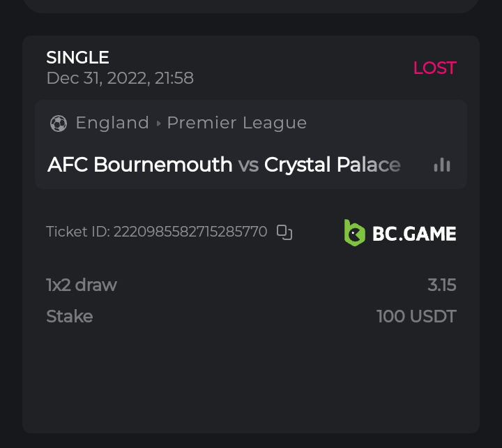Click the SINGLE bet type heading
The height and width of the screenshot is (448, 502).
click(x=77, y=57)
